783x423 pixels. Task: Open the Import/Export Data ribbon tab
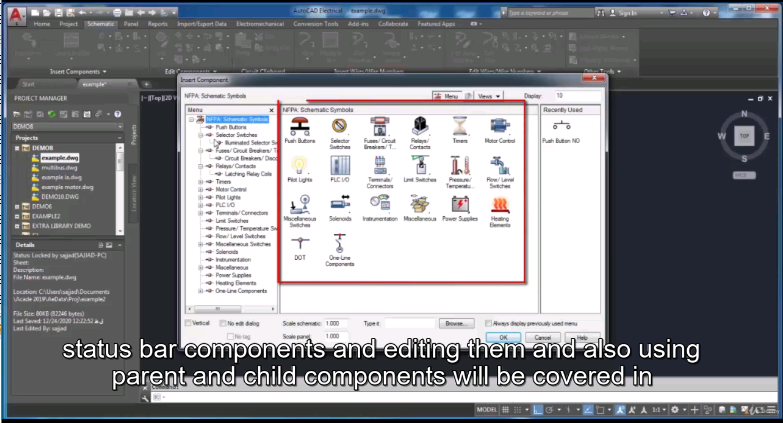tap(202, 24)
